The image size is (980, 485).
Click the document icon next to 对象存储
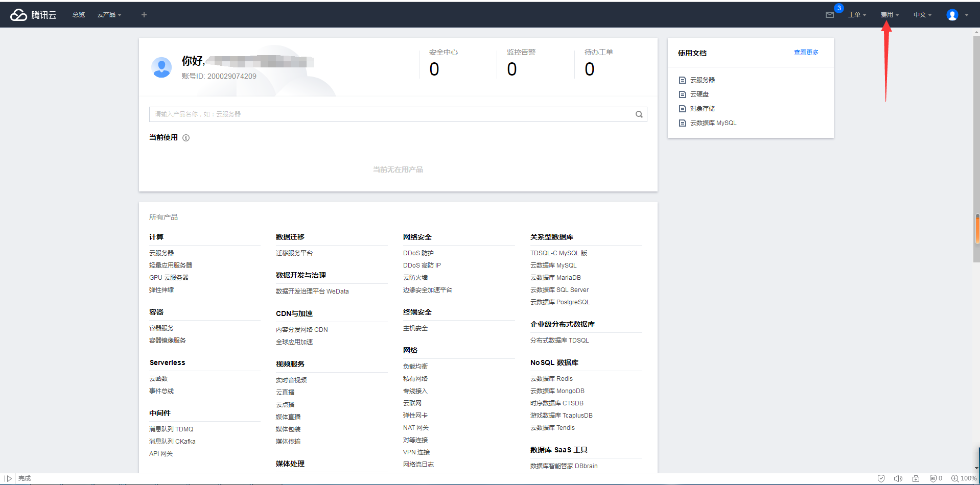[682, 109]
